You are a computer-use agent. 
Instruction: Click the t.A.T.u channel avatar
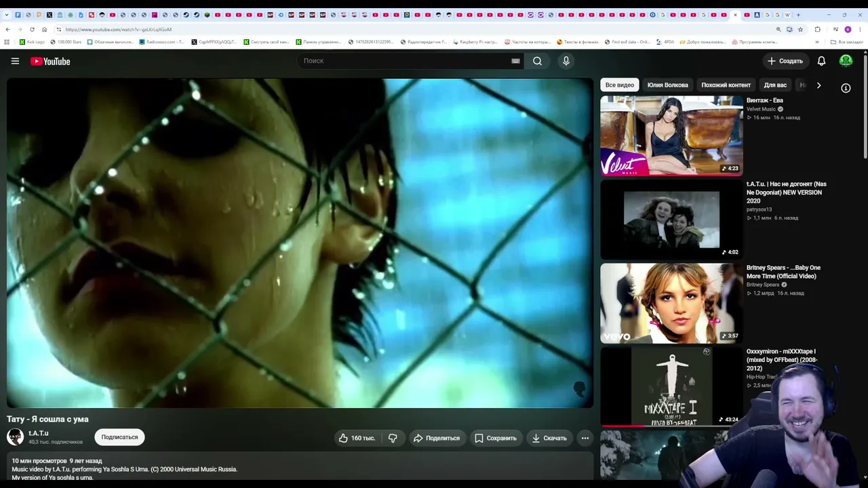pos(15,436)
